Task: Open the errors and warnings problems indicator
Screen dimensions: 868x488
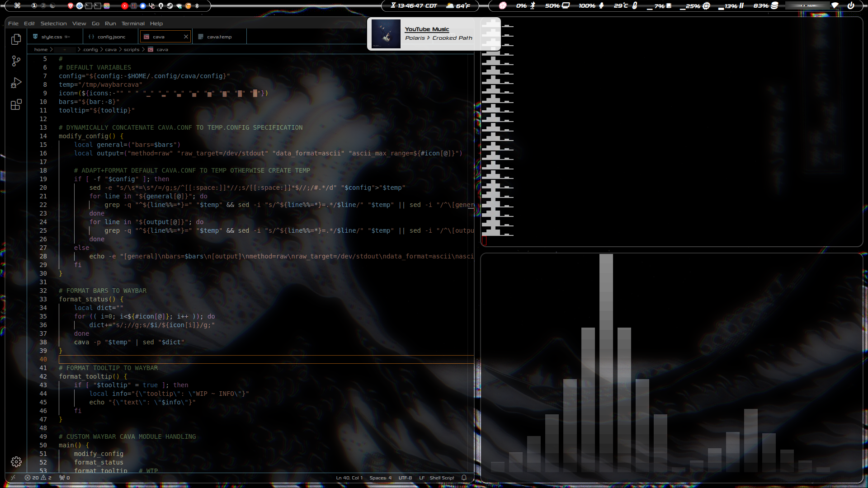Action: [38, 478]
